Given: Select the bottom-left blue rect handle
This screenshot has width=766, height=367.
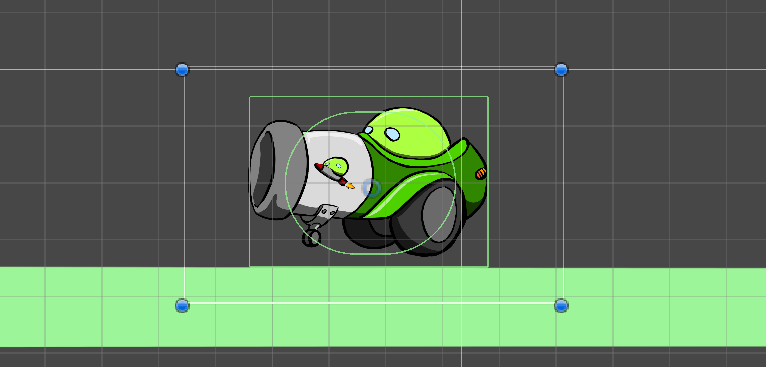Looking at the screenshot, I should [x=182, y=306].
